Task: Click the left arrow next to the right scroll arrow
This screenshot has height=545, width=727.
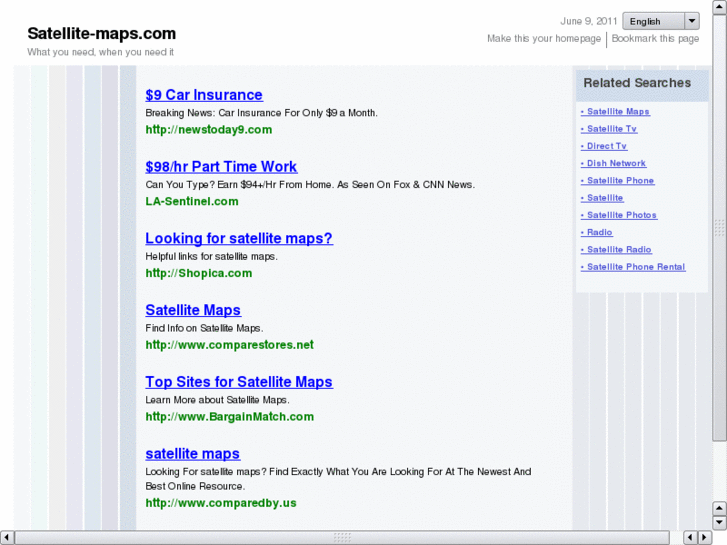Action: coord(691,537)
